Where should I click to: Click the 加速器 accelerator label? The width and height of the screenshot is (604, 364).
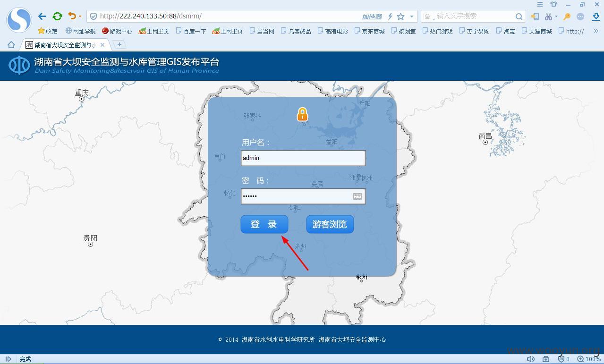[x=372, y=17]
